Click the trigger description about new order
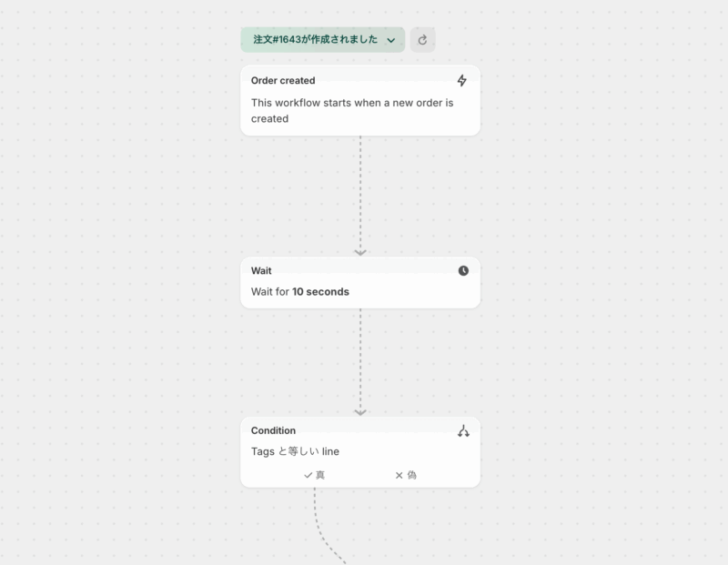728x565 pixels. [351, 110]
